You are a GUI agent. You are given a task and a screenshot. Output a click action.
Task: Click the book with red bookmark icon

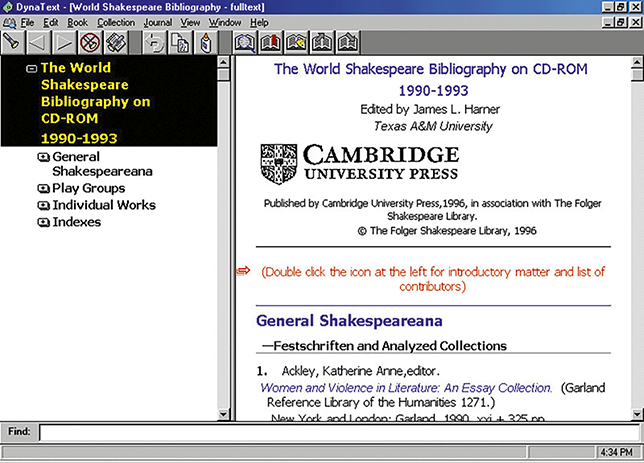(x=271, y=43)
